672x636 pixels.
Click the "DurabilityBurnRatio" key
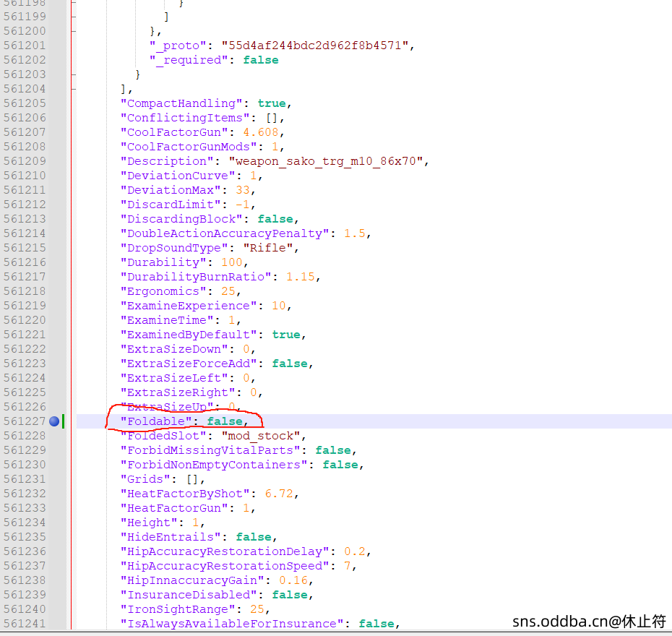(196, 277)
